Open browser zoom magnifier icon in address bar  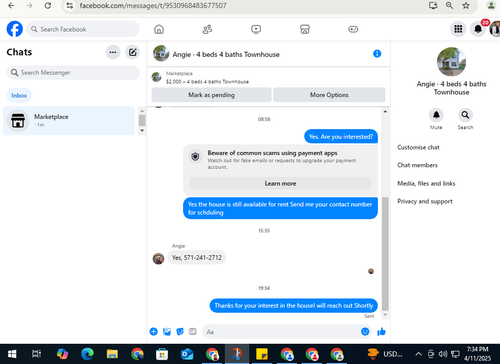point(449,6)
